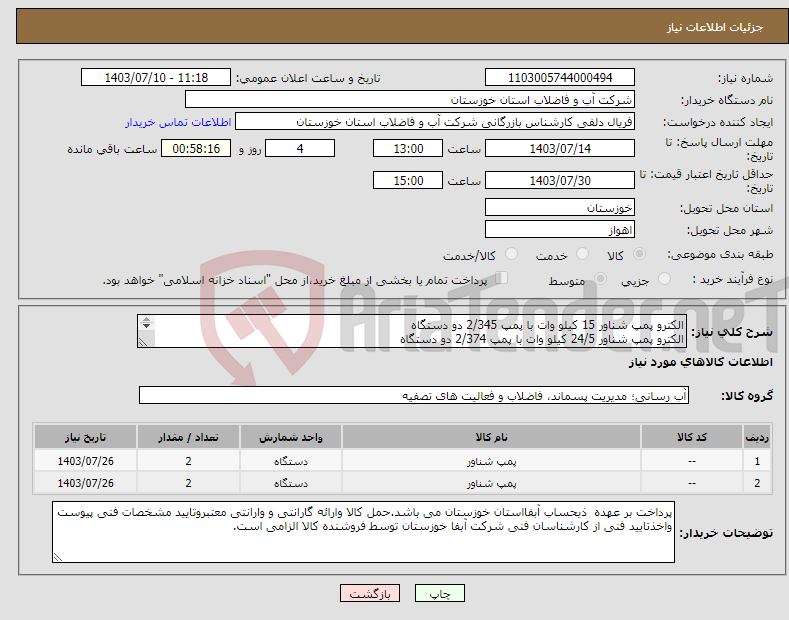Click the need number field 1103005744000494

560,78
